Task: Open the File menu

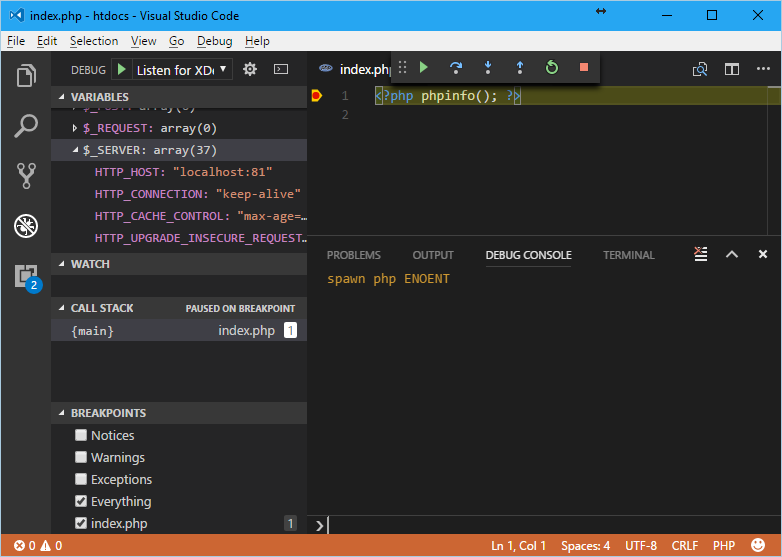Action: pos(16,41)
